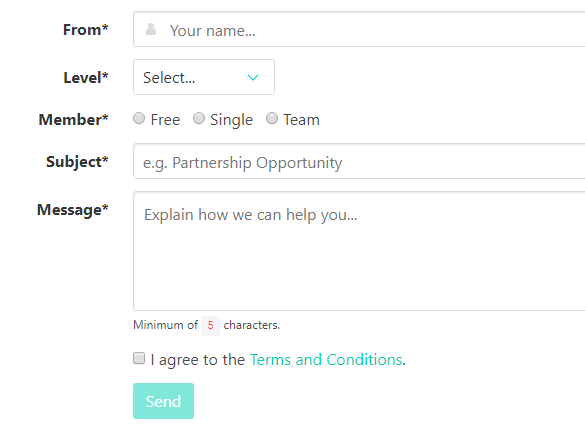Focus the Message text area
The height and width of the screenshot is (435, 585).
[359, 251]
